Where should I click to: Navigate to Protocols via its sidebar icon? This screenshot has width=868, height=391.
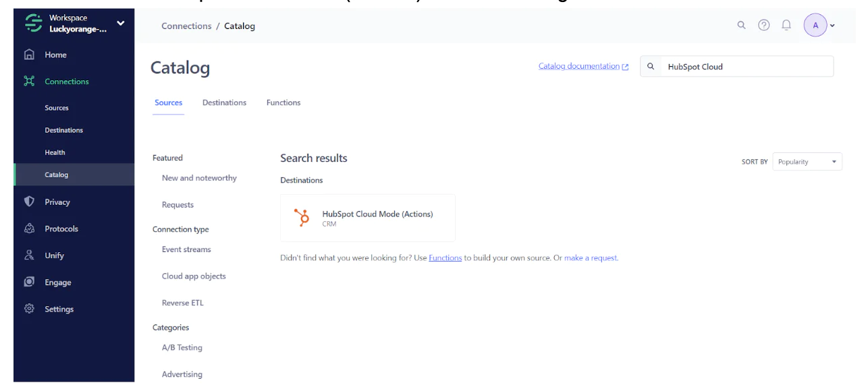(29, 228)
